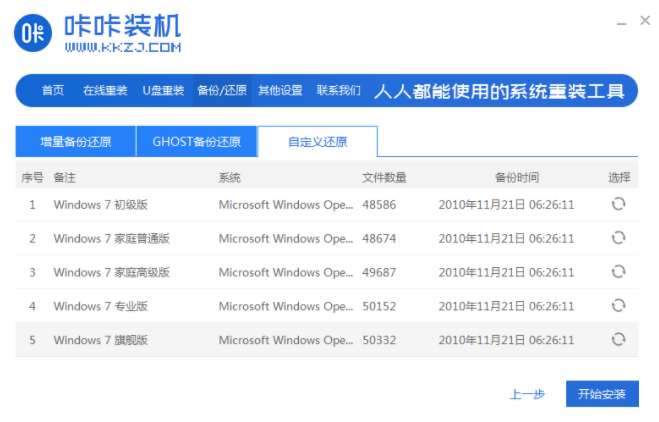Click backup time in row 5
The image size is (659, 422).
click(x=506, y=340)
